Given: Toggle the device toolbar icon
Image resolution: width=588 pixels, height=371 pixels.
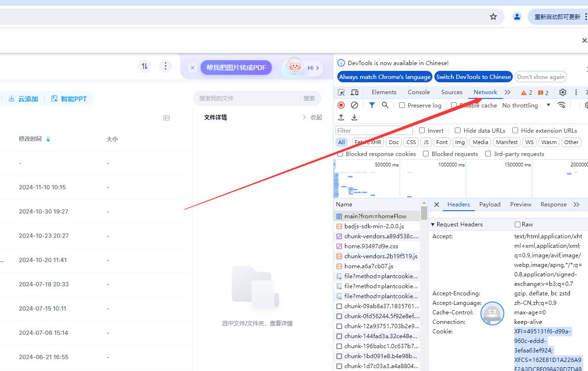Looking at the screenshot, I should click(354, 92).
